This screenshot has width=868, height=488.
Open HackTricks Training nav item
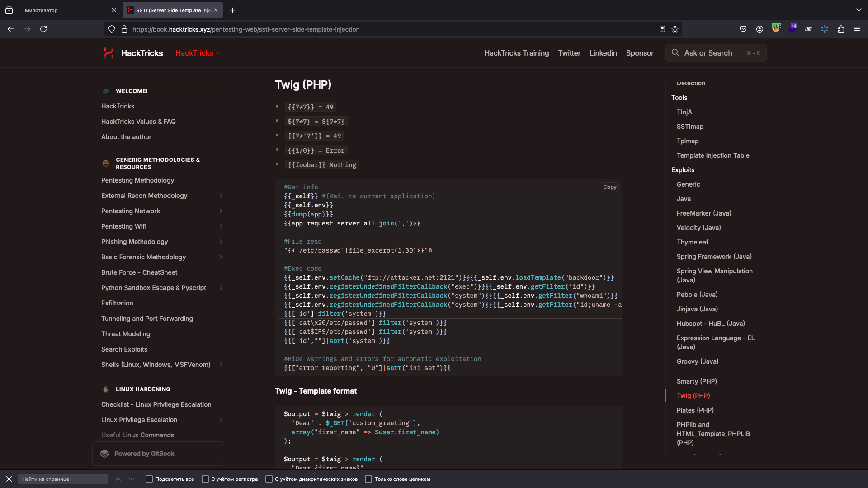pos(516,53)
